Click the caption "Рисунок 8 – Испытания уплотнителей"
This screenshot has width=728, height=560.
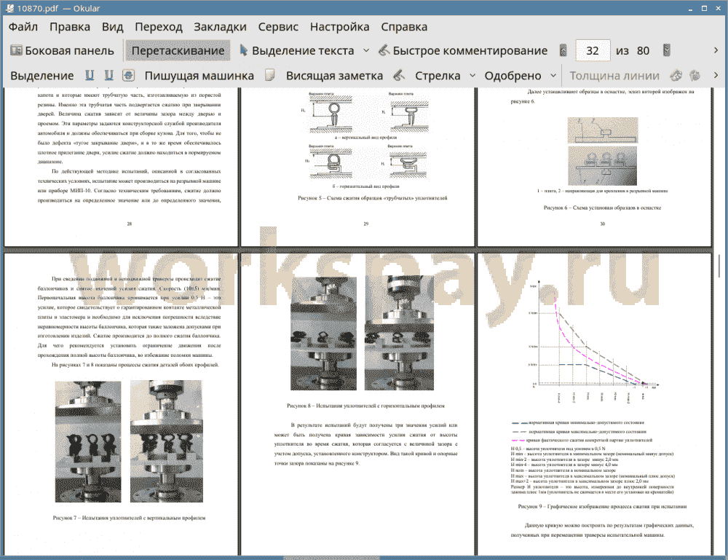[365, 406]
